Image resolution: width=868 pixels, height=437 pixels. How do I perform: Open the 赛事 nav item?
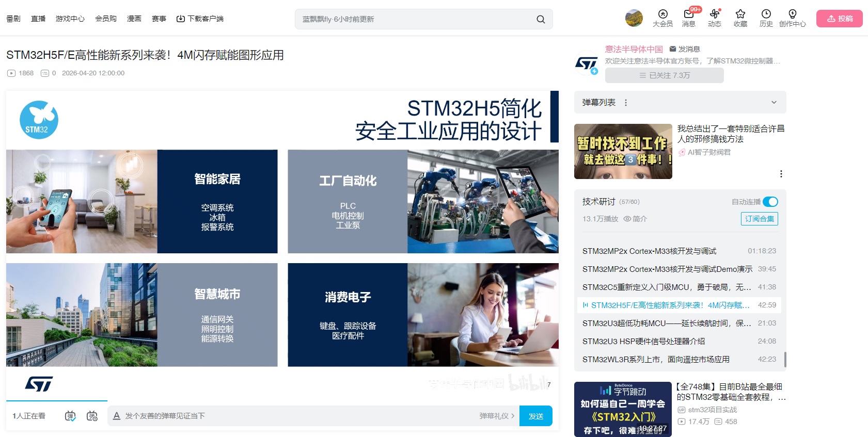tap(159, 19)
